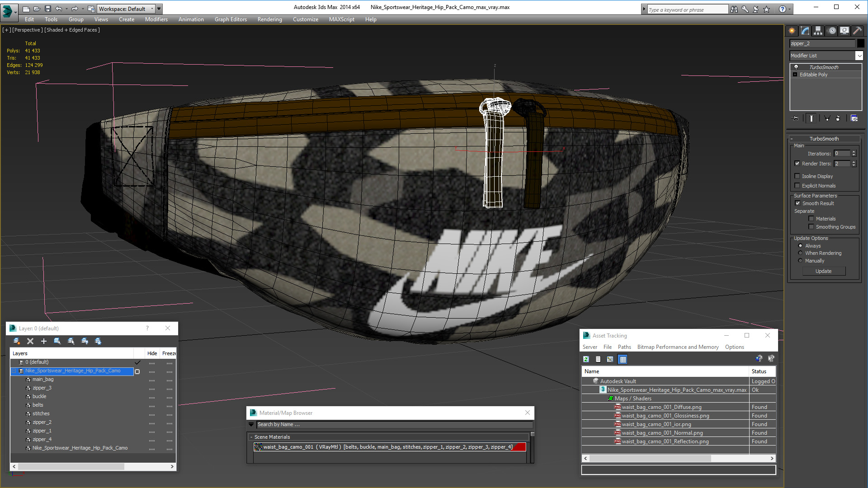Click Remove Modifier trash icon
Viewport: 868px width, 488px height.
[x=838, y=118]
